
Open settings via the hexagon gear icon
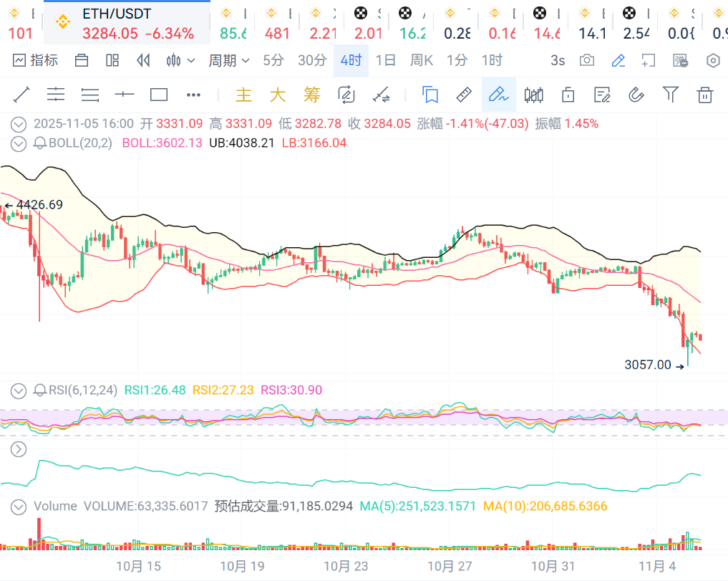(x=713, y=60)
